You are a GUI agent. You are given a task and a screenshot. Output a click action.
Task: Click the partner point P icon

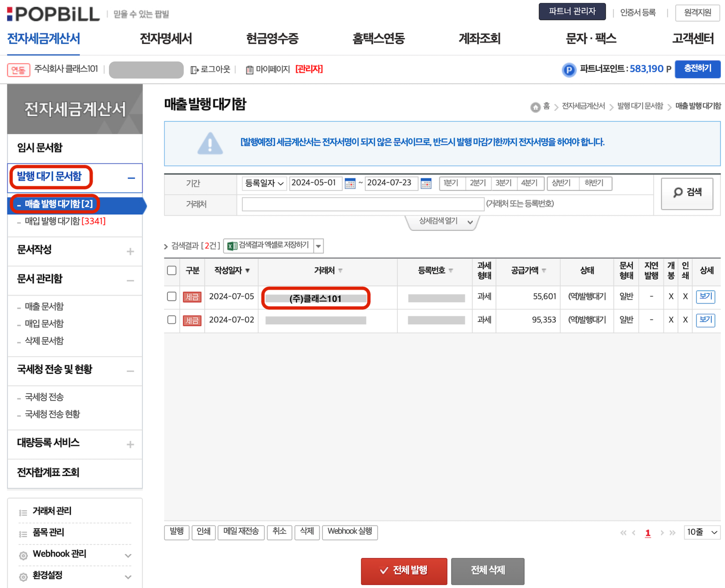pyautogui.click(x=569, y=70)
